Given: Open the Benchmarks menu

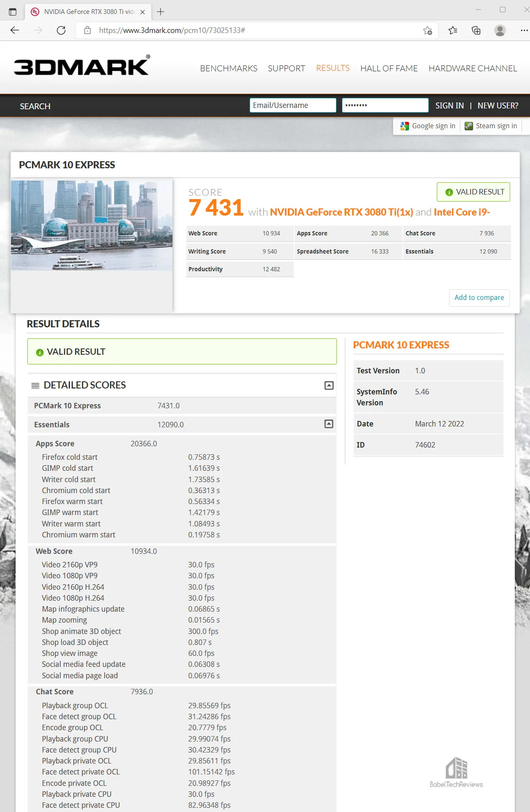Looking at the screenshot, I should pos(229,68).
